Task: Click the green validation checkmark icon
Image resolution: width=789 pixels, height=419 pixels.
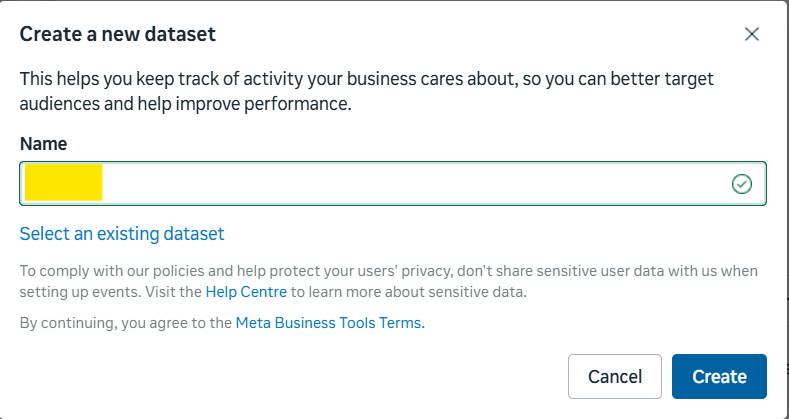Action: click(x=741, y=183)
